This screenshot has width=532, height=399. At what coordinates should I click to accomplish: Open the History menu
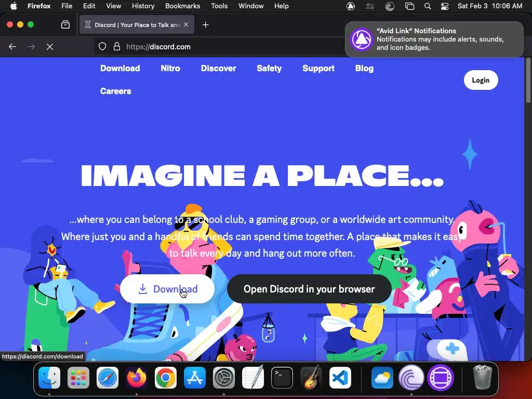[143, 6]
